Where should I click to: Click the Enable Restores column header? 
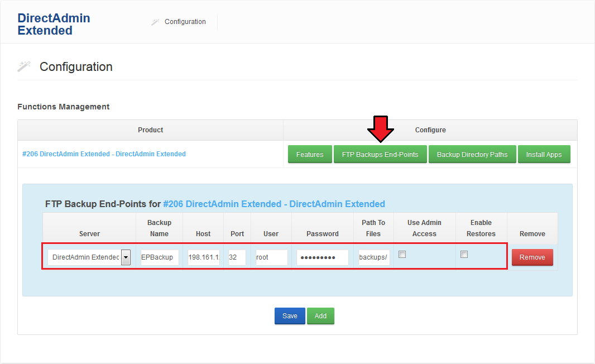tap(481, 228)
